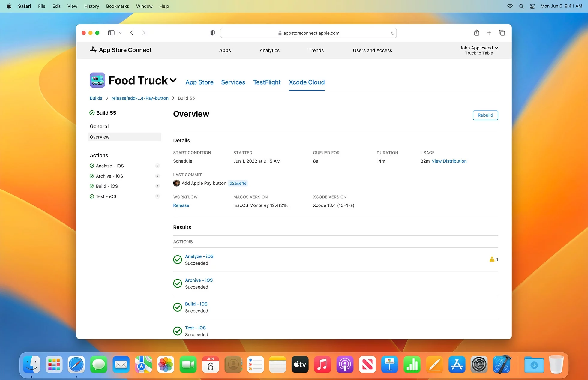Add a new Safari tab
588x380 pixels.
coord(489,33)
